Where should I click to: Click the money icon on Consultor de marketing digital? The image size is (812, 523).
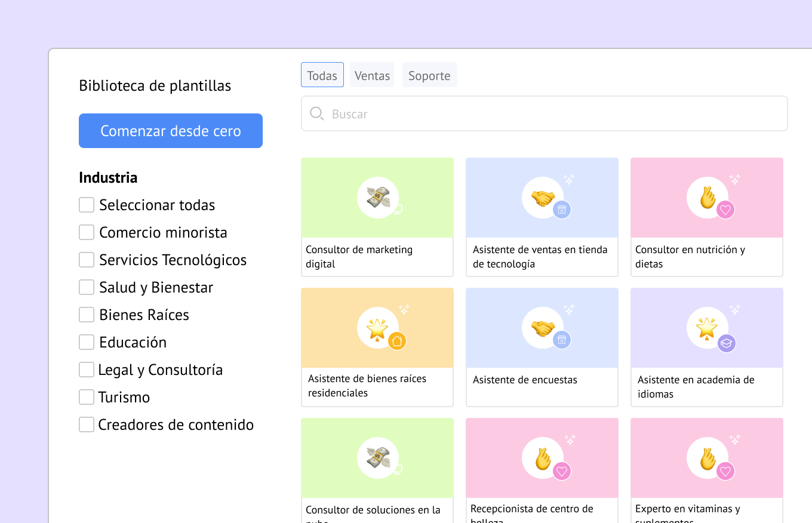click(x=378, y=198)
